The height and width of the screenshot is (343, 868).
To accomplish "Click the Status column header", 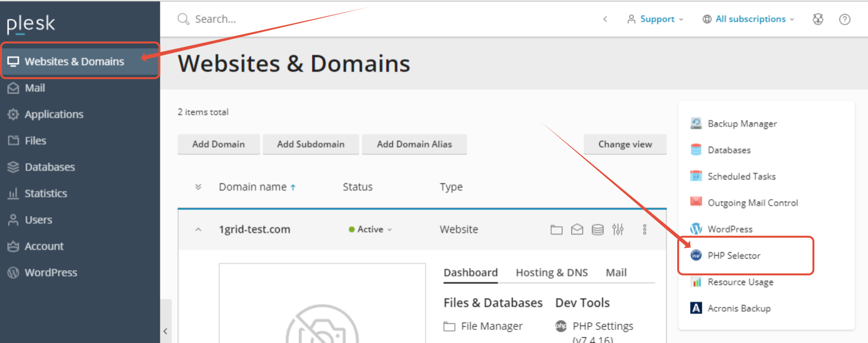I will (357, 187).
